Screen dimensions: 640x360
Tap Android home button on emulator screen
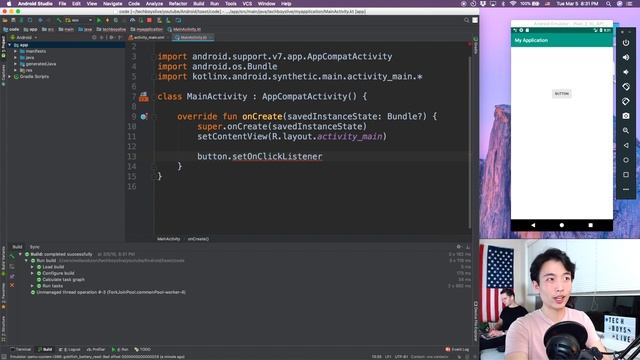[x=562, y=225]
